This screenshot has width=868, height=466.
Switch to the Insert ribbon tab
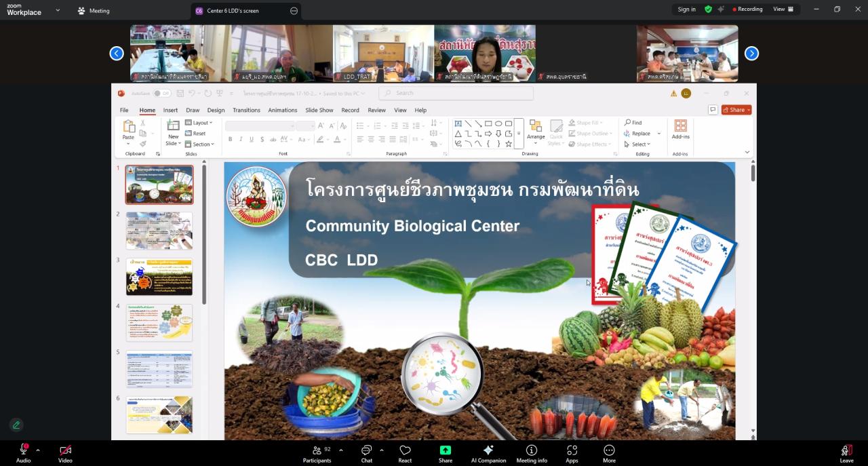click(170, 110)
